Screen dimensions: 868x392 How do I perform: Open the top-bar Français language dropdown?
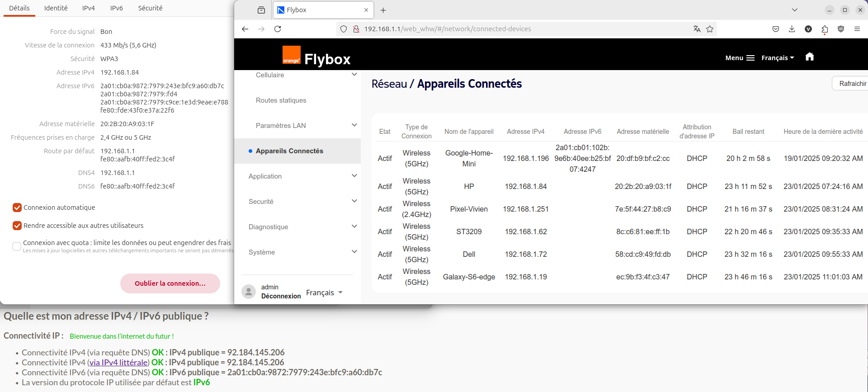pyautogui.click(x=778, y=58)
